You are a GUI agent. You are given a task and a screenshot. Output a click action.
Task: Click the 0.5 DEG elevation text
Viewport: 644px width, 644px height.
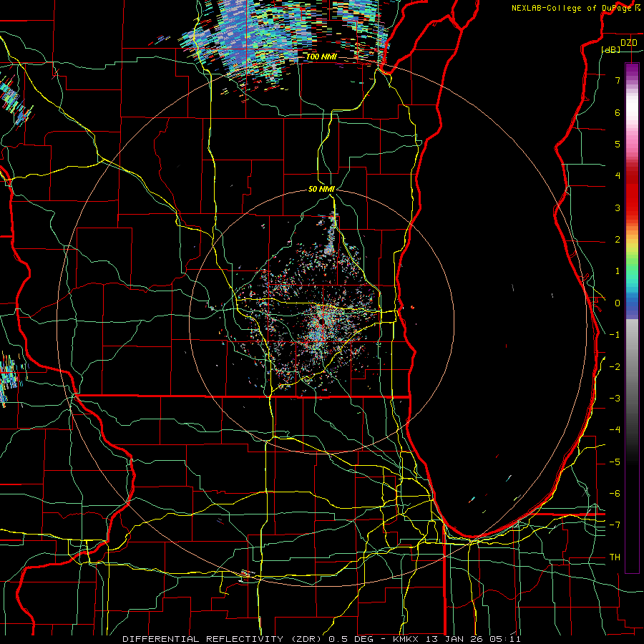(x=351, y=639)
